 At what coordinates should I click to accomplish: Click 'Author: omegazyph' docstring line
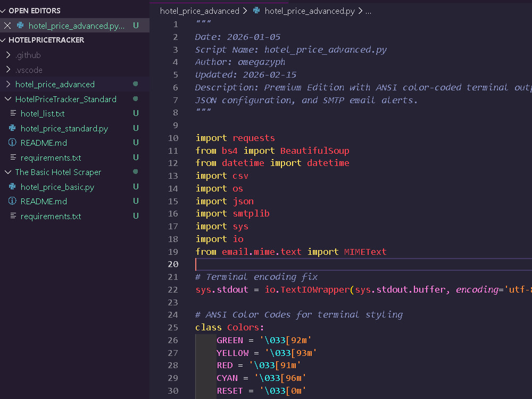point(240,62)
